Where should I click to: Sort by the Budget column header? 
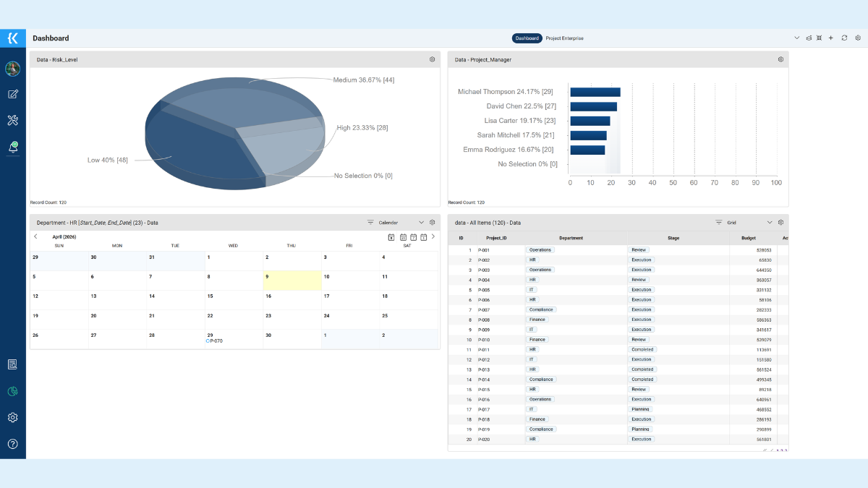click(749, 238)
